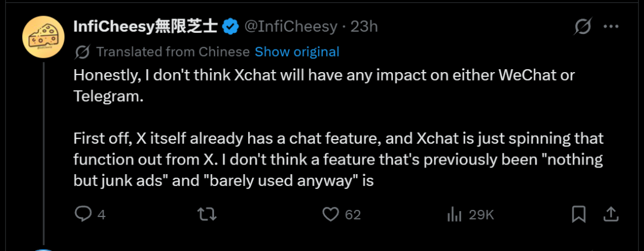Screen dimensions: 644x251
Task: Click the share post arrow icon
Action: pos(611,214)
